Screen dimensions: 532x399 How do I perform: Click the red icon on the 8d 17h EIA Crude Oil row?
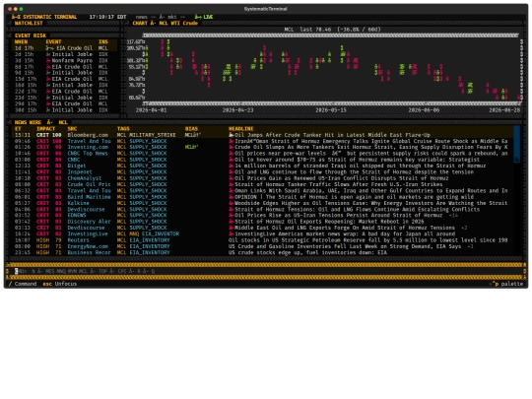[x=48, y=67]
